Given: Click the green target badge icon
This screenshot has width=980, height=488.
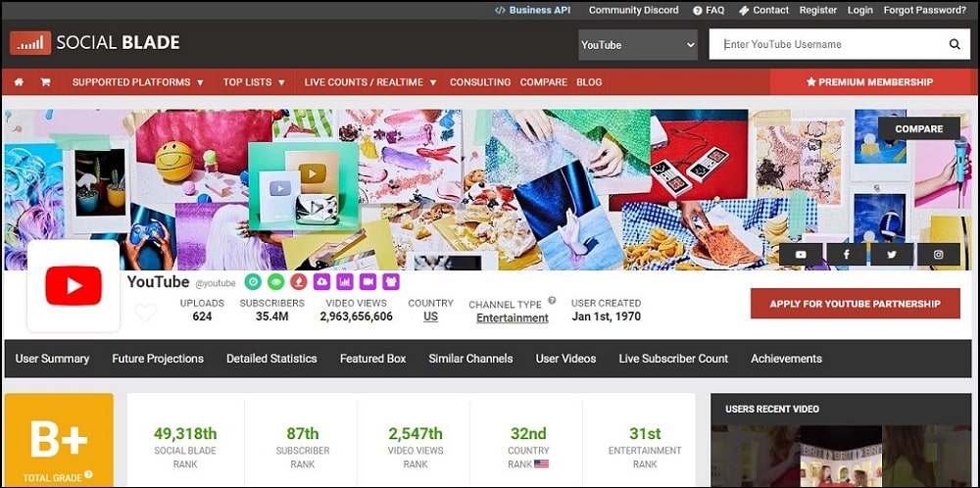Looking at the screenshot, I should tap(253, 282).
